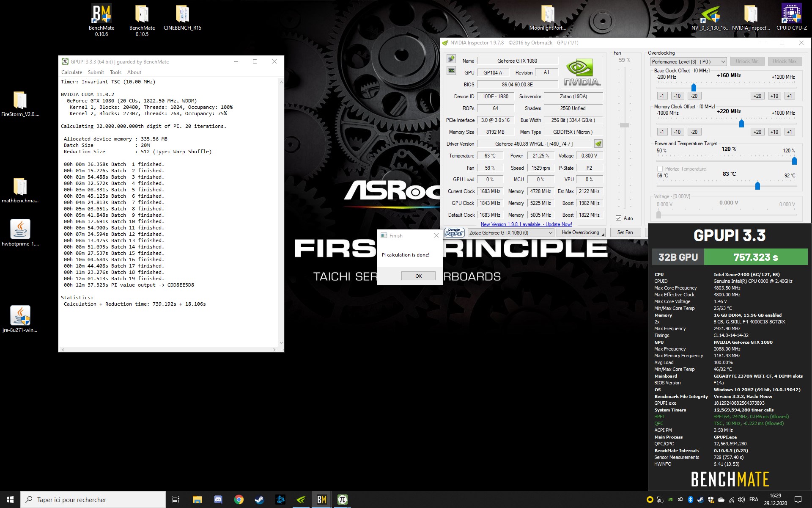812x508 pixels.
Task: Click GeForce GTX 1080 name field
Action: tap(517, 61)
